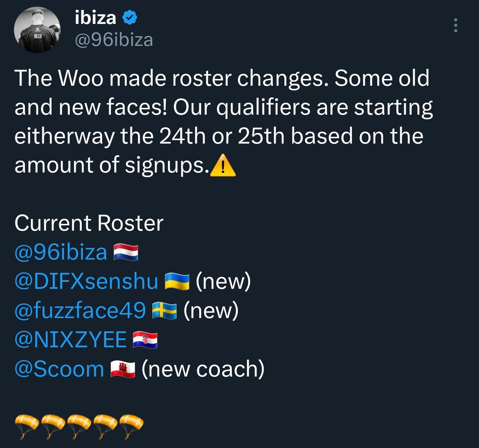The height and width of the screenshot is (448, 479).
Task: Click the "Current Roster" heading text
Action: click(89, 223)
